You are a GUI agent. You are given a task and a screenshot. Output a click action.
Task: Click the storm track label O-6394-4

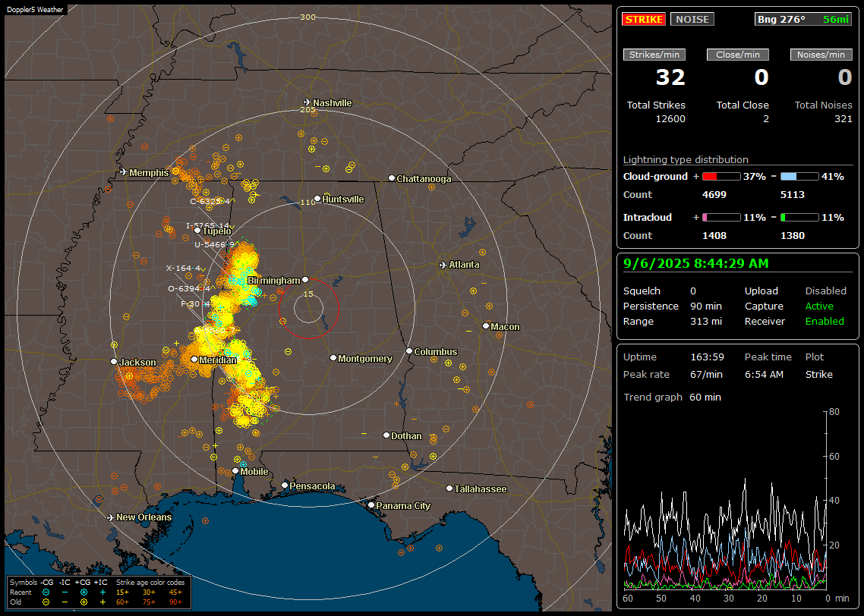coord(189,288)
